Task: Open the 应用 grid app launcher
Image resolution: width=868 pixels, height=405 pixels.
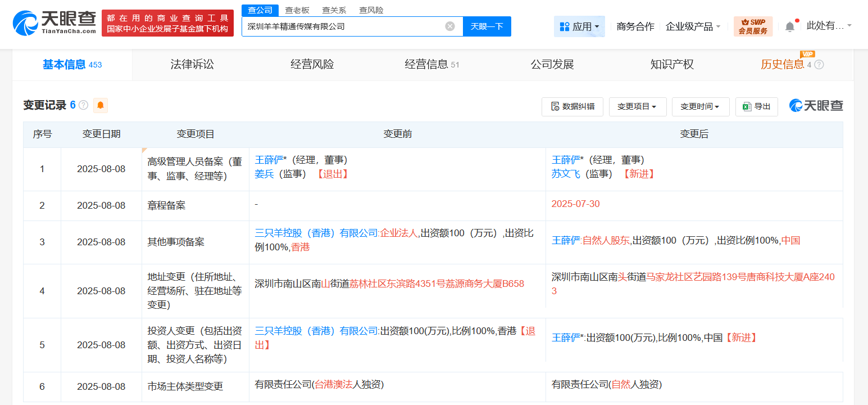Action: [x=579, y=26]
